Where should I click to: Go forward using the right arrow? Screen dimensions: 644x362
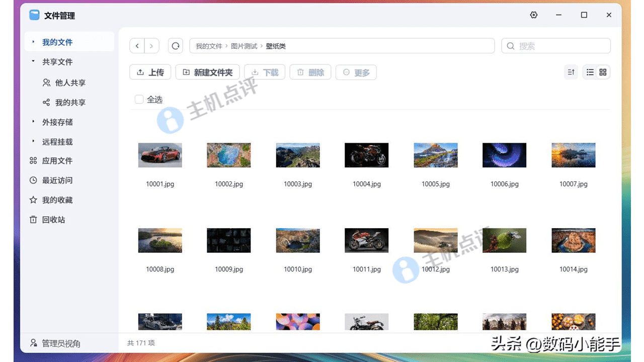click(152, 46)
